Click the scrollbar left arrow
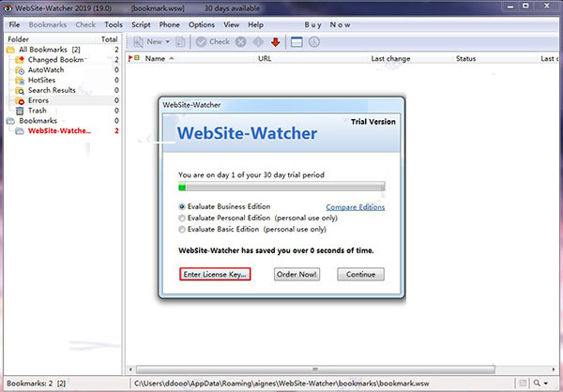 130,369
